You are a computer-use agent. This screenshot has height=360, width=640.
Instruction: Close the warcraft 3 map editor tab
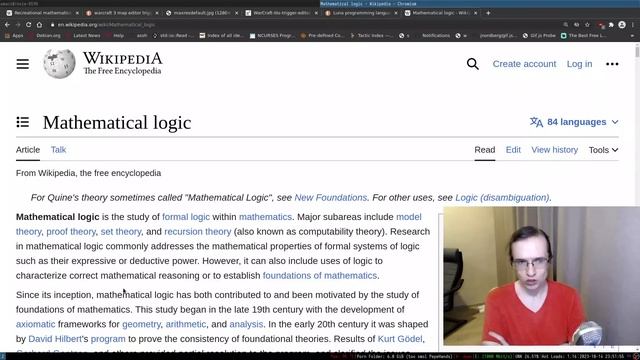pyautogui.click(x=157, y=13)
